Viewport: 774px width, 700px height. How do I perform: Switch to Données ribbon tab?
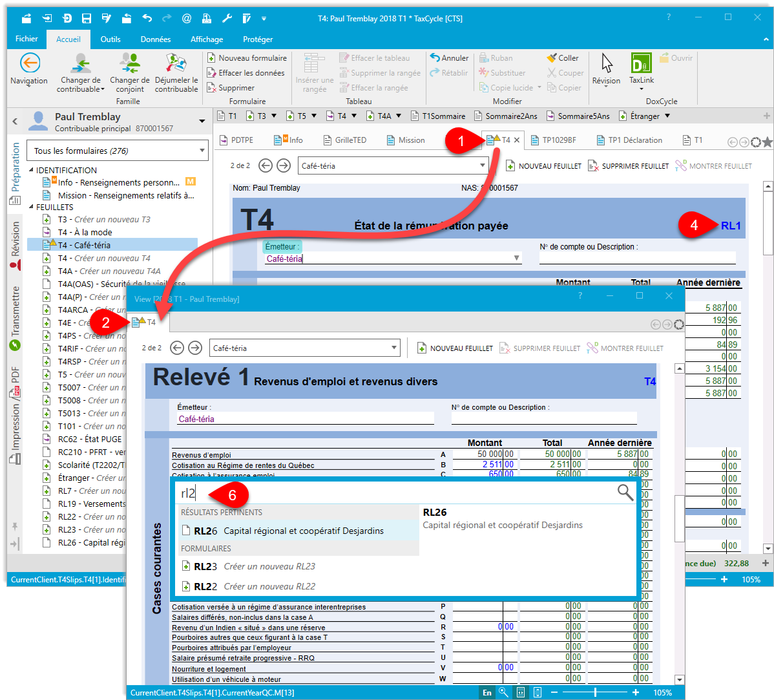(156, 39)
